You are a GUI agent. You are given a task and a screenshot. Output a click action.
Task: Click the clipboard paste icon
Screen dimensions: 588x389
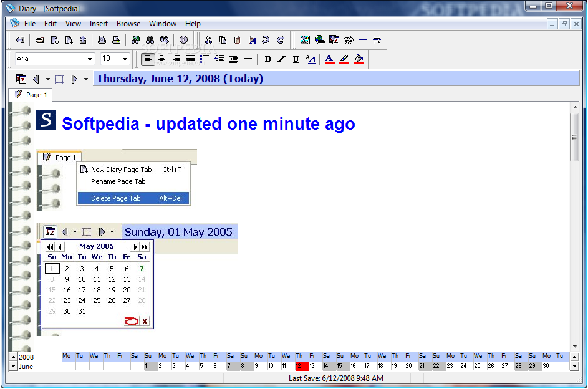tap(237, 40)
